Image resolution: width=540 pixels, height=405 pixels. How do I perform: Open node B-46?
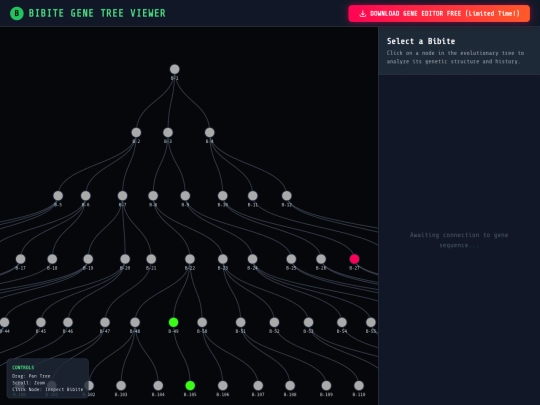coord(68,322)
